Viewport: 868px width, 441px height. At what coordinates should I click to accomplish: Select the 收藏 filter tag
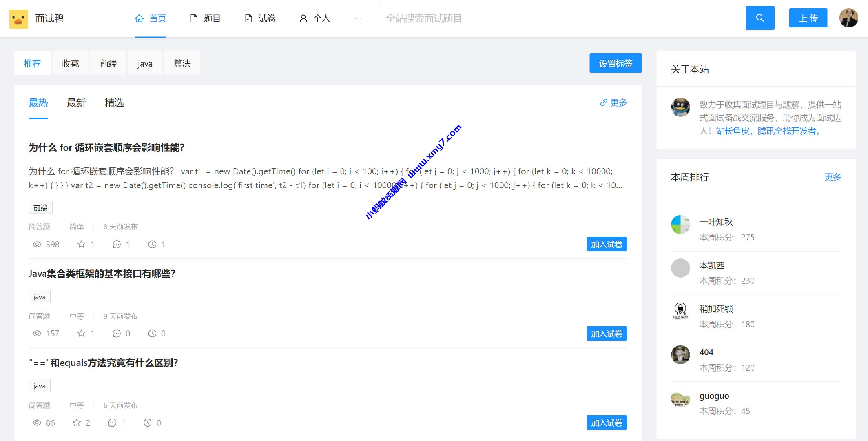[70, 63]
